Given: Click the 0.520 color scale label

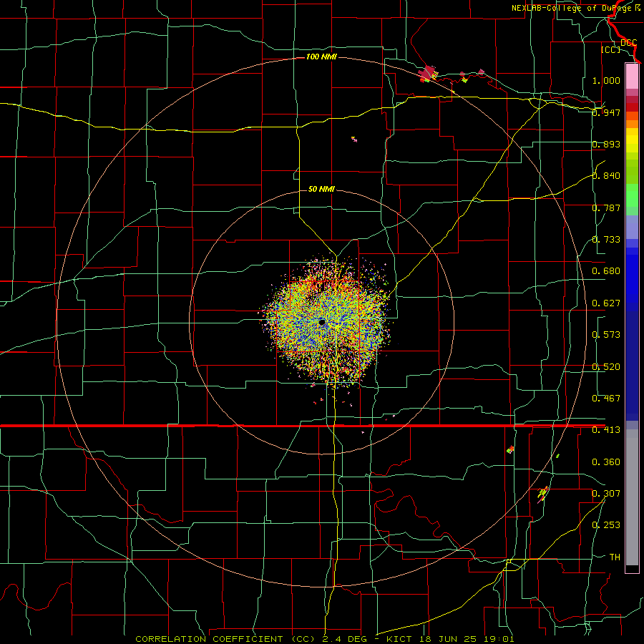Looking at the screenshot, I should click(x=606, y=367).
